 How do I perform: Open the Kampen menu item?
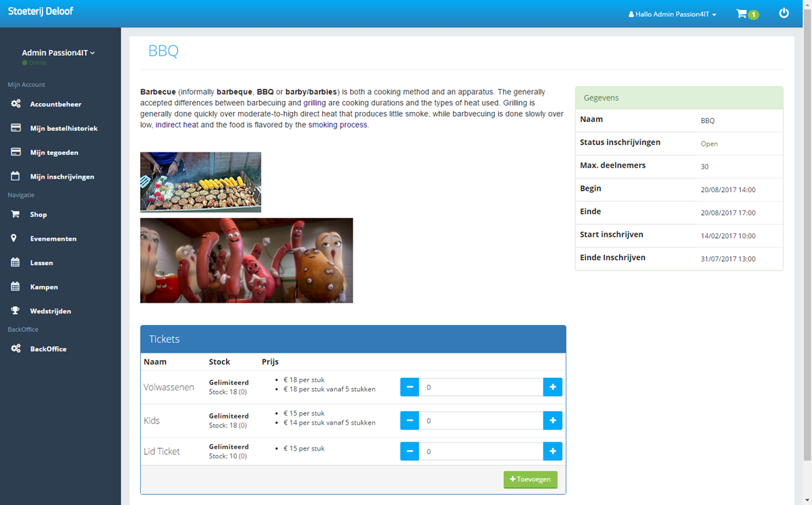click(44, 287)
